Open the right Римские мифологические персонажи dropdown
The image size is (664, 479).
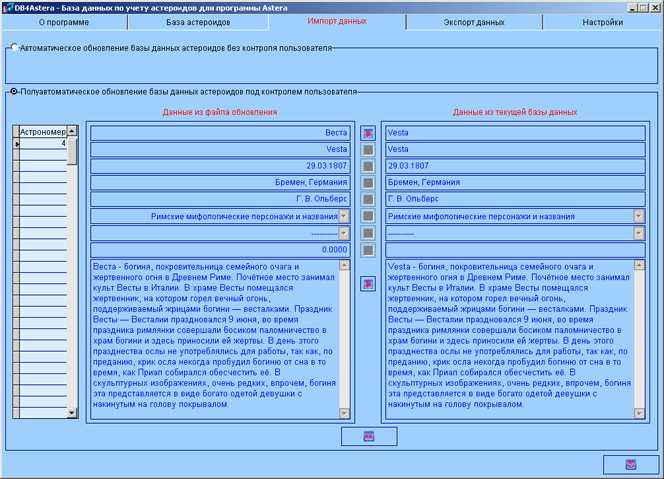638,216
